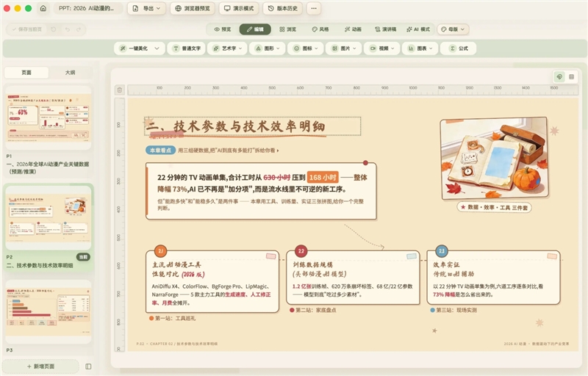Viewport: 588px width, 376px height.
Task: Click the redo arrow icon
Action: (79, 29)
